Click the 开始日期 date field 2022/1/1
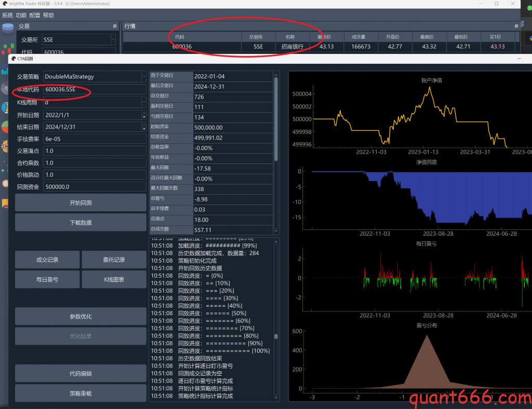Viewport: 532px width, 409px height. (x=92, y=115)
